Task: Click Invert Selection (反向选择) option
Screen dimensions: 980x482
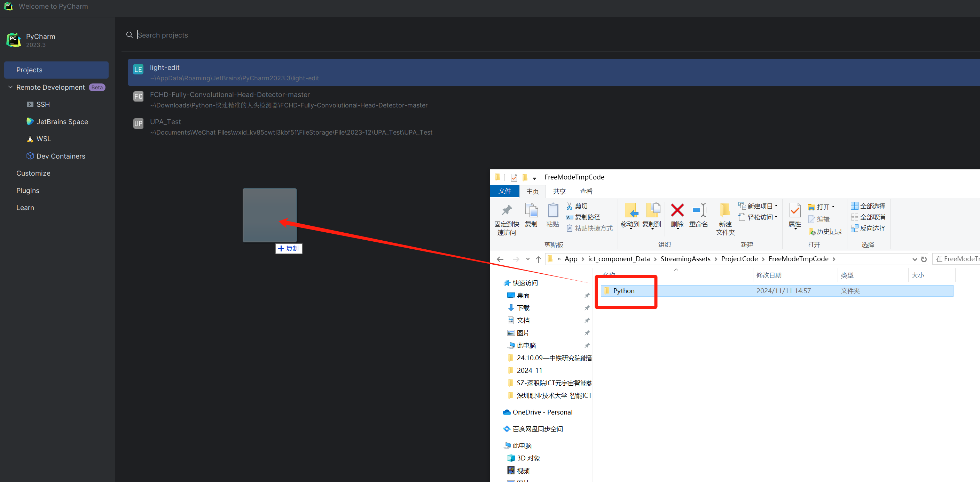Action: click(x=868, y=228)
